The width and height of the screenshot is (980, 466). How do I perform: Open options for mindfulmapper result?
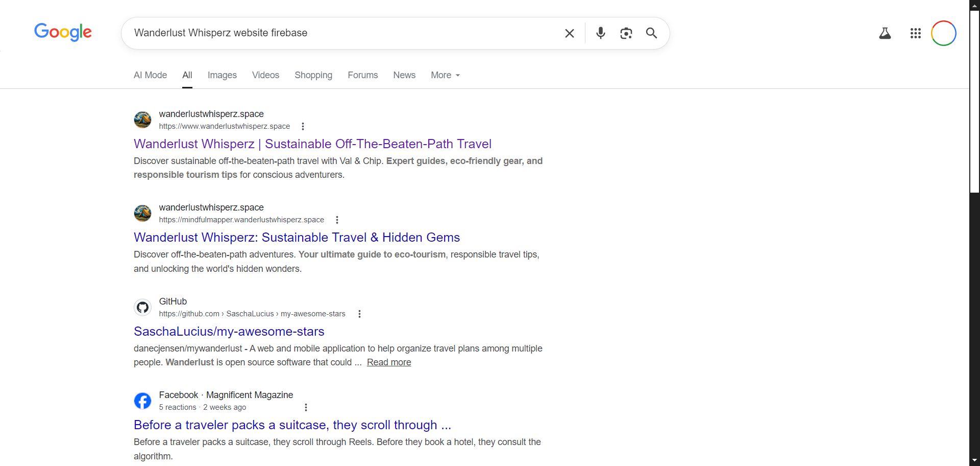pyautogui.click(x=337, y=220)
